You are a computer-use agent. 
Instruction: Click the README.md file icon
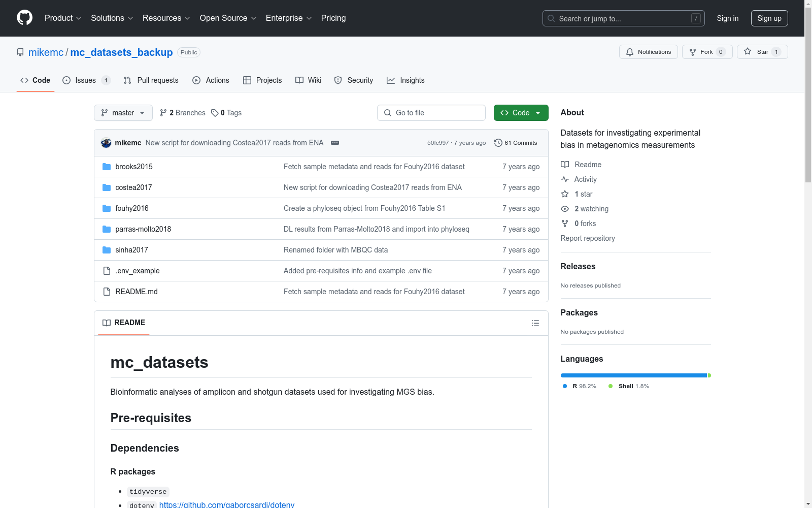click(x=107, y=292)
